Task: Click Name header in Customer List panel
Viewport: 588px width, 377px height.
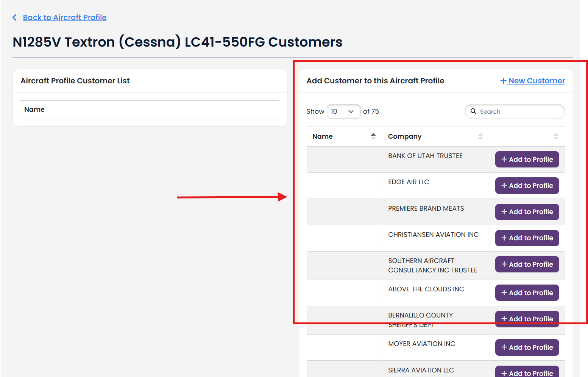Action: [34, 110]
